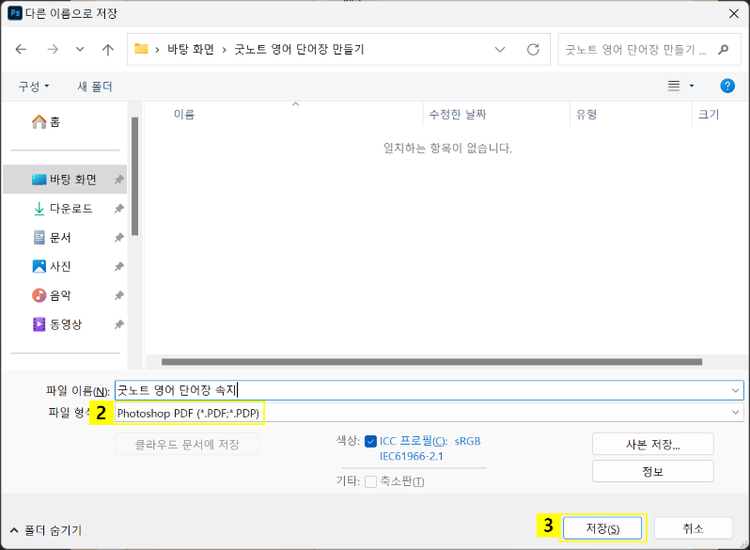The height and width of the screenshot is (550, 750).
Task: Click the file list horizontal scrollbar
Action: [x=432, y=362]
